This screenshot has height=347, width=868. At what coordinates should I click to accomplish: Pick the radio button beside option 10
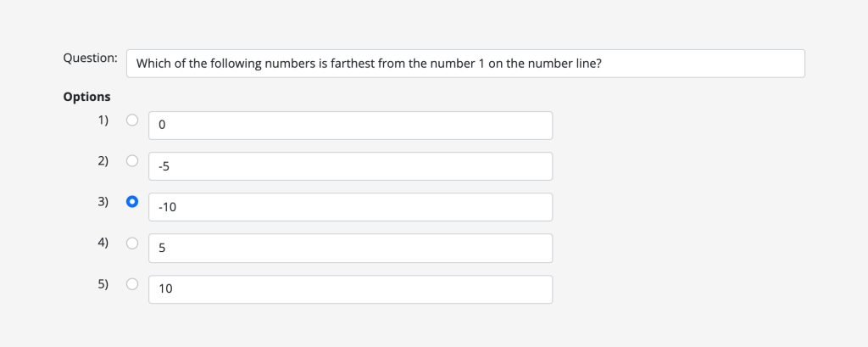tap(131, 284)
